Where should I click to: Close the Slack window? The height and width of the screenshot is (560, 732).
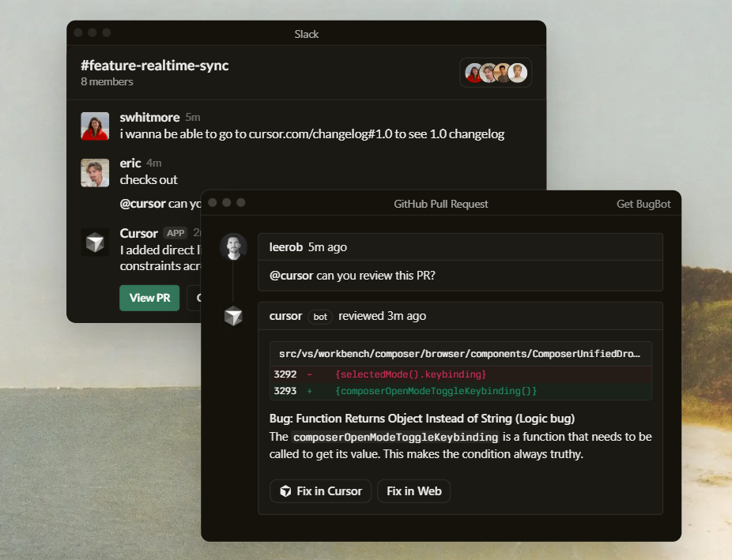click(x=78, y=33)
